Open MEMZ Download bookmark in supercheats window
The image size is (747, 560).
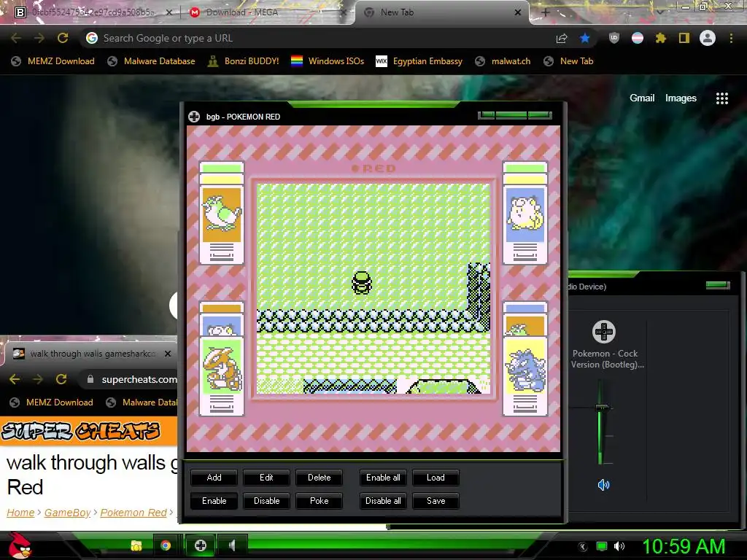(x=52, y=402)
